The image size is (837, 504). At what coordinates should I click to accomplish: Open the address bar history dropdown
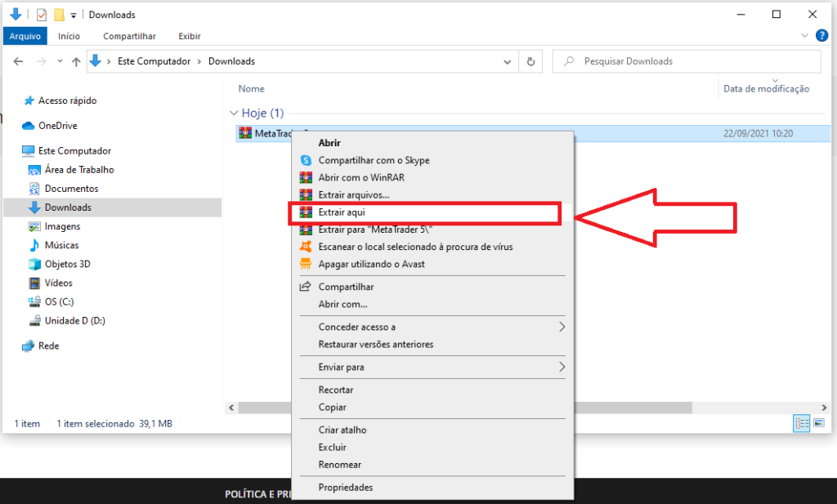pyautogui.click(x=508, y=61)
